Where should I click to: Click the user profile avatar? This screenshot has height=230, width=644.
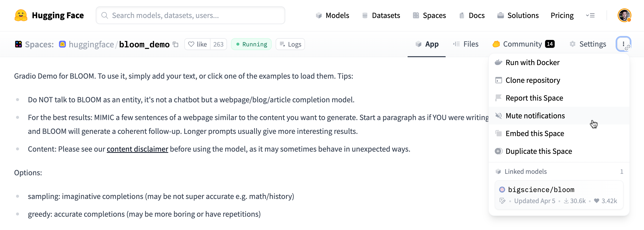624,16
